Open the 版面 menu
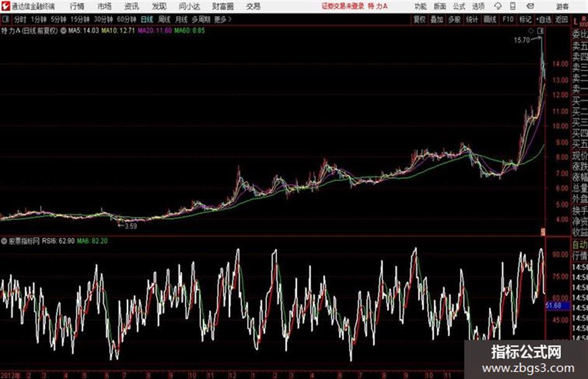The width and height of the screenshot is (588, 379). point(440,6)
